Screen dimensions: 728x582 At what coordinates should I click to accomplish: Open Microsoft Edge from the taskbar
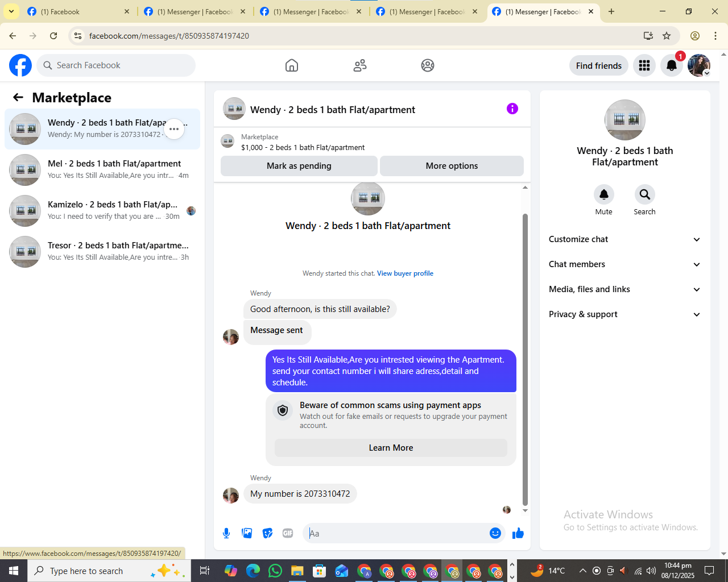(253, 571)
